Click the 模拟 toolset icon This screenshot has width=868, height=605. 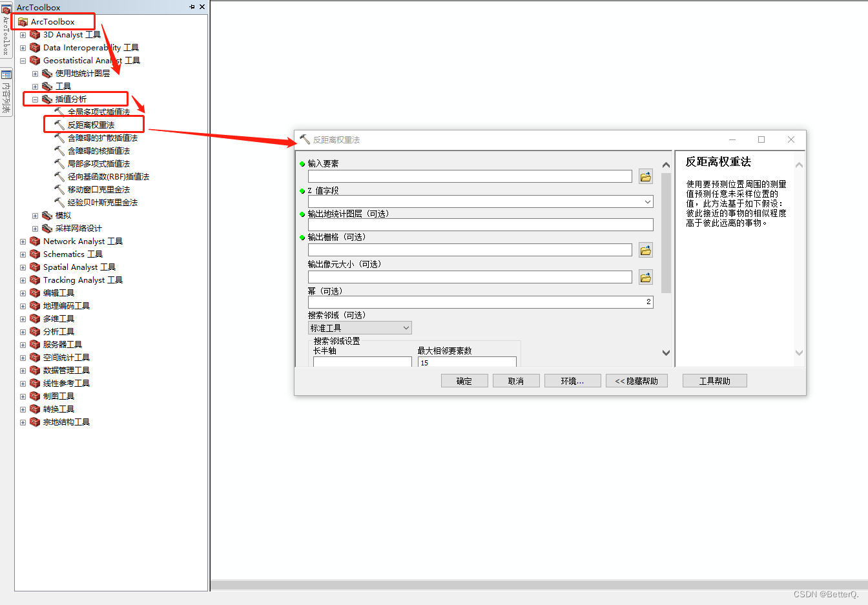pos(47,216)
